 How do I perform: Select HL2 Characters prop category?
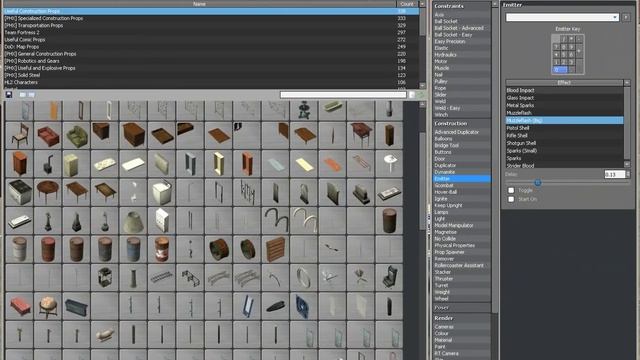pyautogui.click(x=211, y=82)
